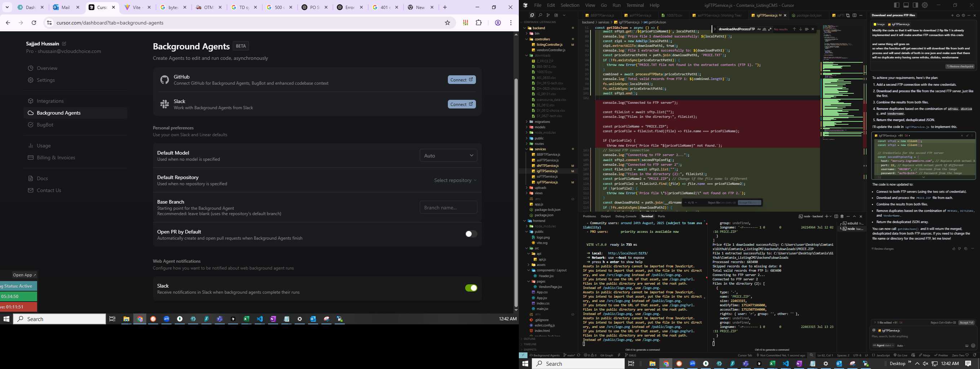Open Excel from left Windows taskbar
980x369 pixels.
tap(246, 319)
